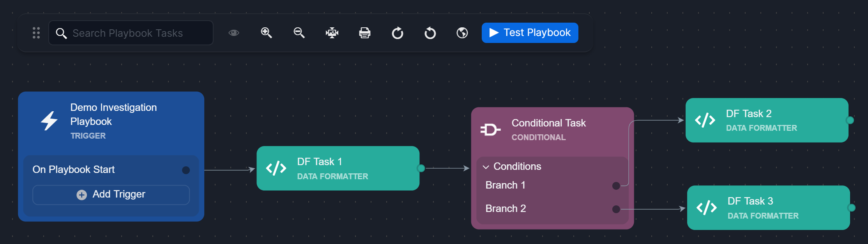
Task: Click the toolbar drag handle dots
Action: tap(36, 33)
